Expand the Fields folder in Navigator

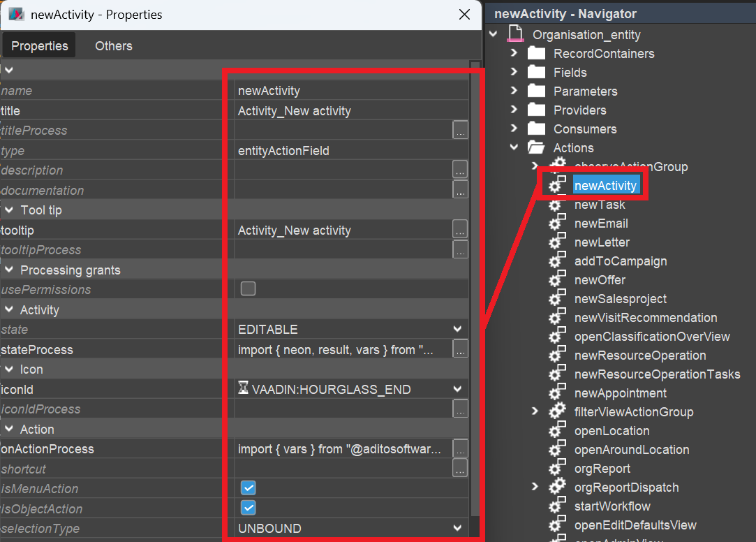pos(514,73)
